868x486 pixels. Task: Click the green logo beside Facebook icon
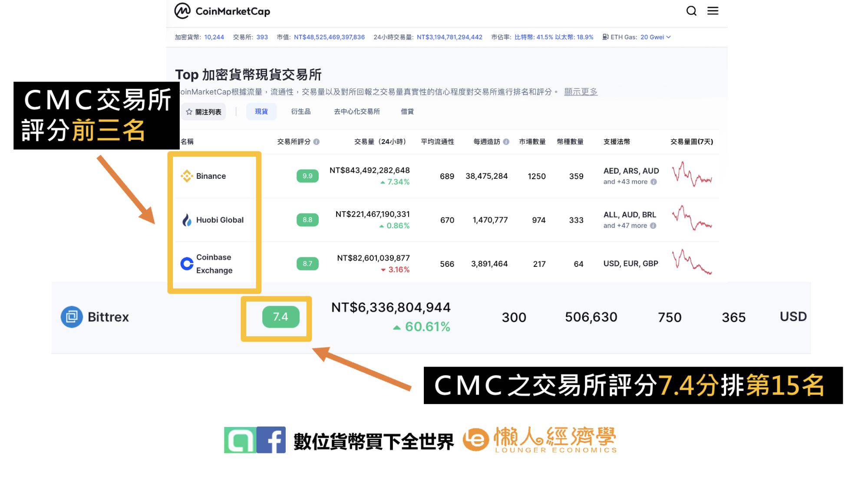pyautogui.click(x=240, y=440)
